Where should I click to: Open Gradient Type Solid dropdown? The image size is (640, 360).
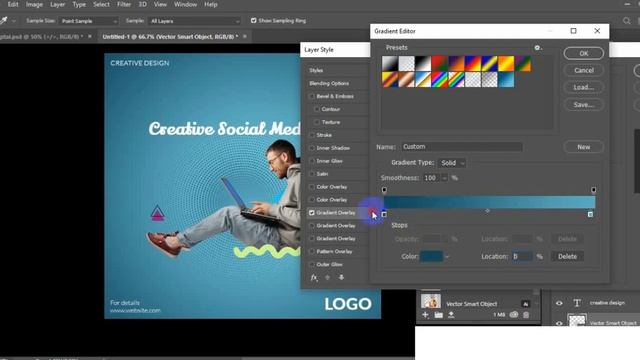pos(452,163)
